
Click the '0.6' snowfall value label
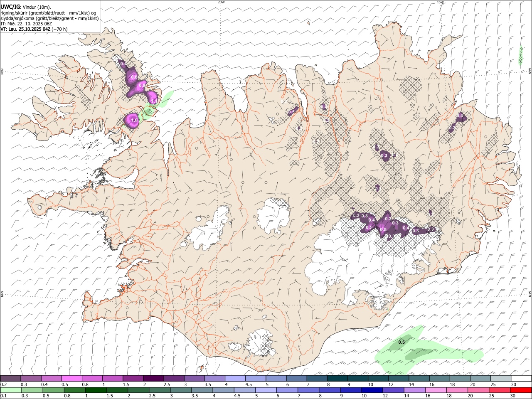click(x=134, y=77)
